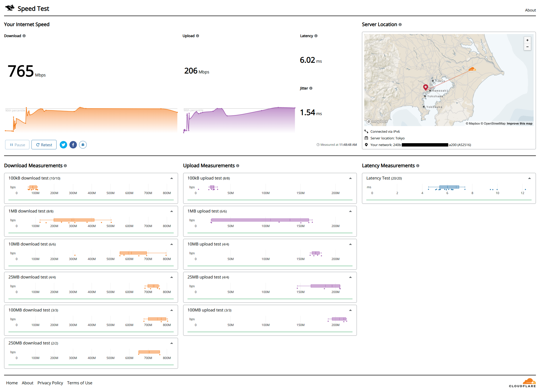Screen dimensions: 540x392
Task: Click the orange Cloudflare cloud marker on map
Action: tap(472, 69)
